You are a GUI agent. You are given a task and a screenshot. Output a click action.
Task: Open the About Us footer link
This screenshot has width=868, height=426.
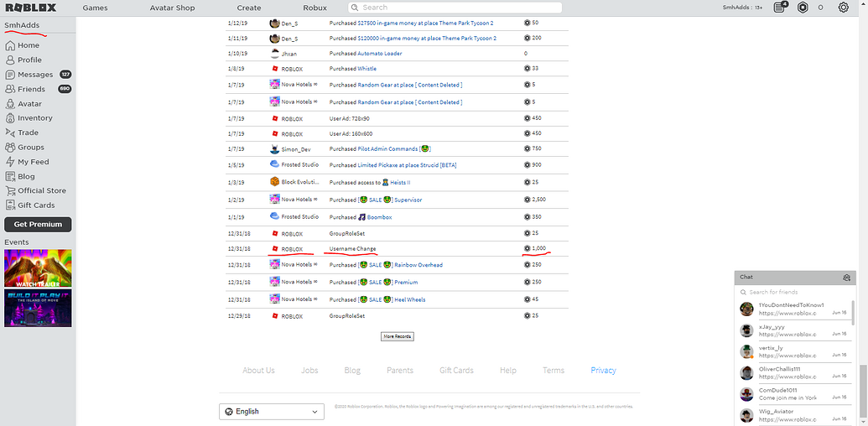click(258, 371)
